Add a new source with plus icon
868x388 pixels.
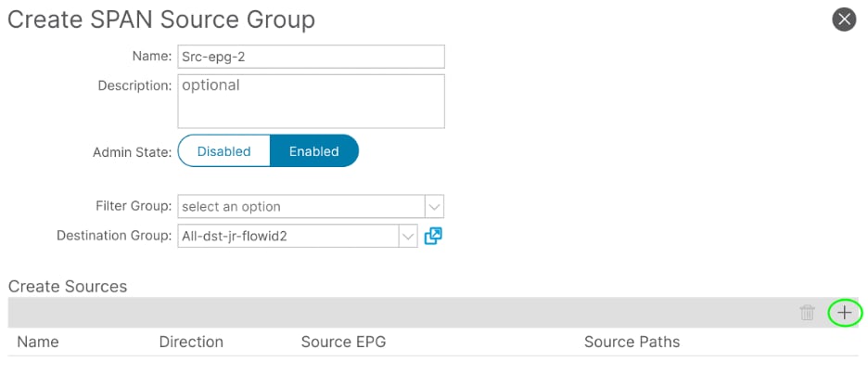click(x=844, y=313)
